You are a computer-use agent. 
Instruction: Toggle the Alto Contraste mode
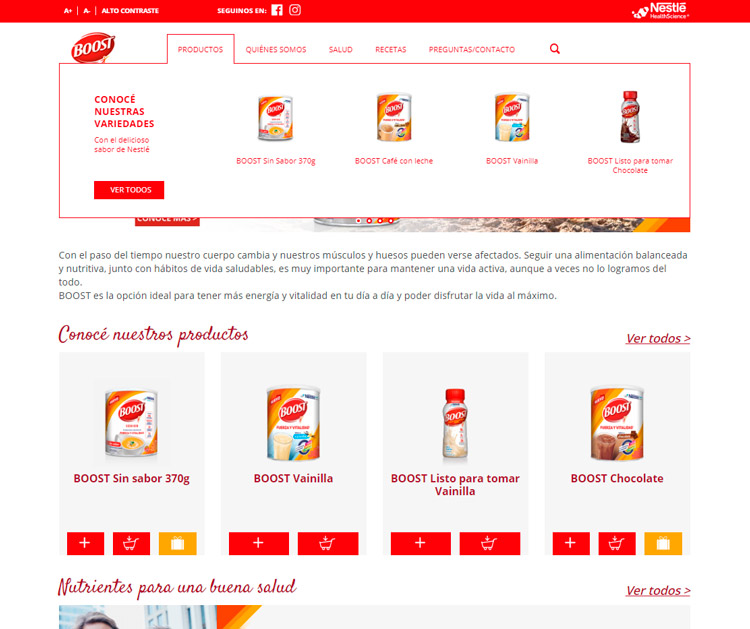130,11
